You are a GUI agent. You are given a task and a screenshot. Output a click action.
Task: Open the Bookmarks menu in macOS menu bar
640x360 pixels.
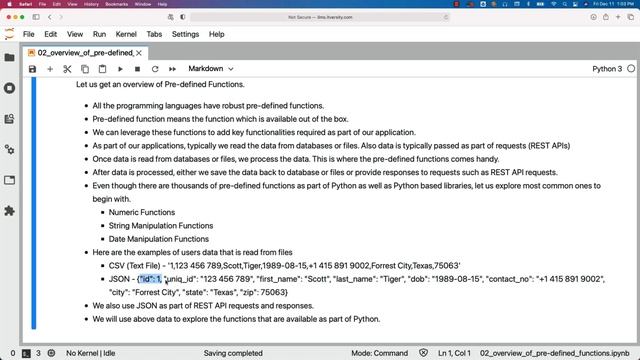(x=117, y=4)
